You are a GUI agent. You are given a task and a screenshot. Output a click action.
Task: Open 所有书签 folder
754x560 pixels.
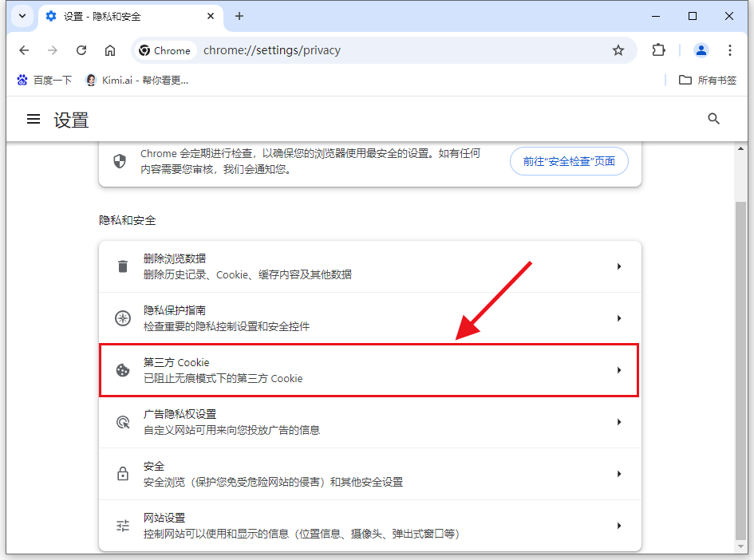pos(708,81)
